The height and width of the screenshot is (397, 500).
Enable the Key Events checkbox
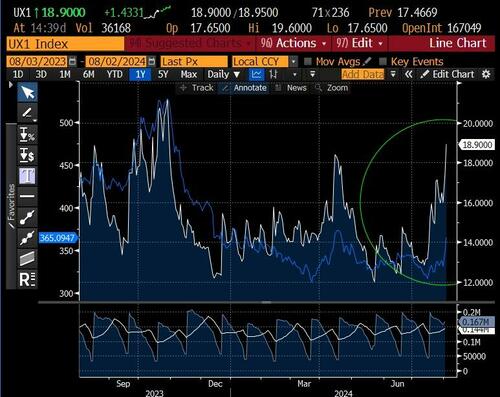[383, 61]
